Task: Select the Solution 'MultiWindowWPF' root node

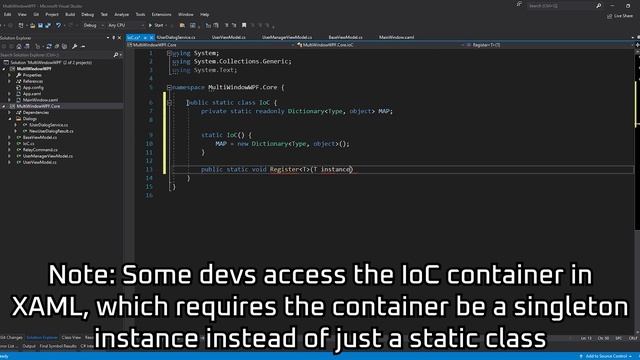Action: (48, 62)
